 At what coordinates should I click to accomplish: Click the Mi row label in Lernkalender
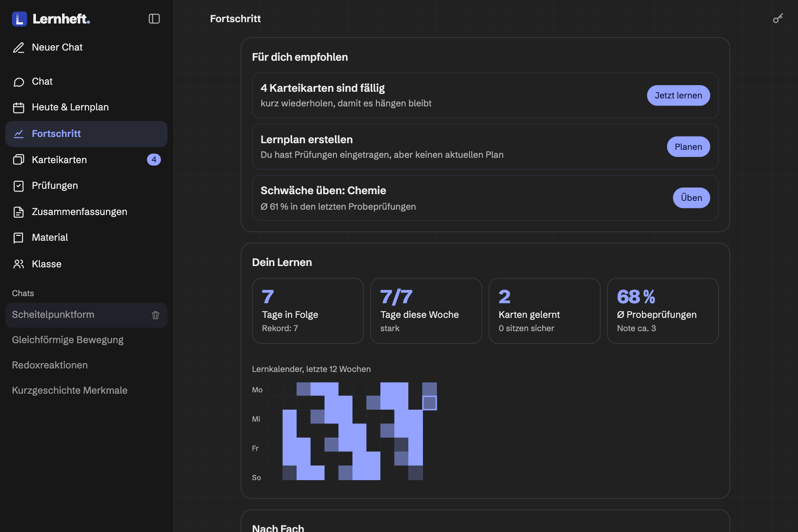click(256, 419)
